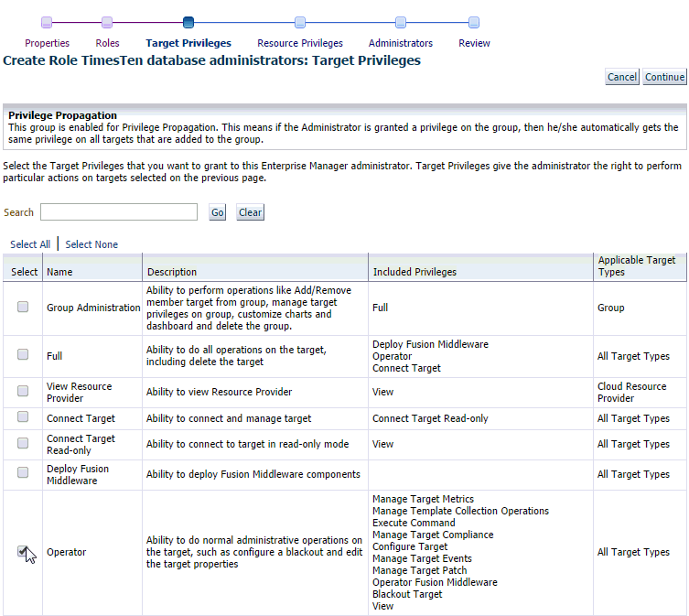Click the Target Privileges step marker

[188, 23]
